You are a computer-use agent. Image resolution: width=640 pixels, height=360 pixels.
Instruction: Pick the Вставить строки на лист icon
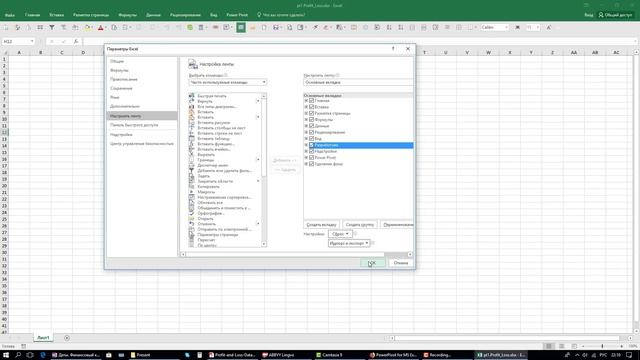click(191, 133)
